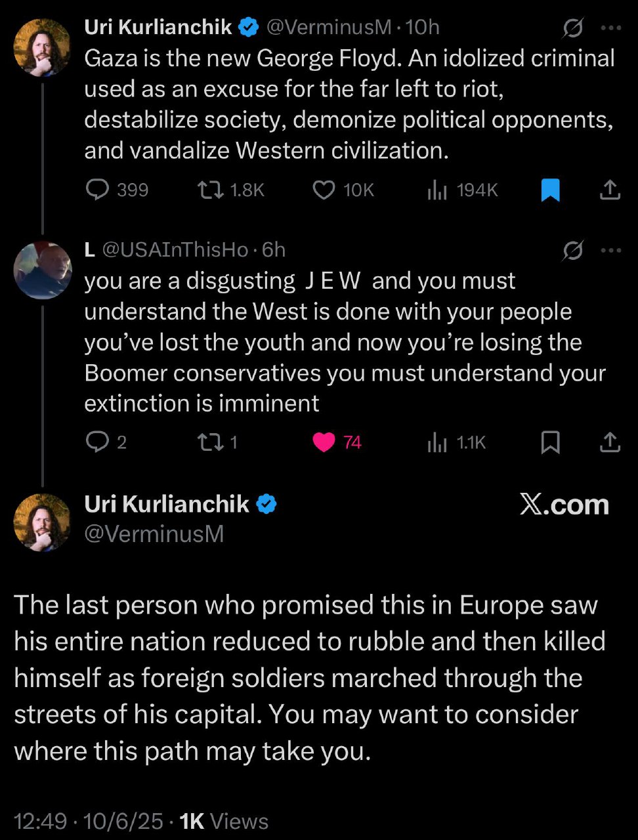The image size is (638, 840).
Task: View analytics showing 194K views
Action: point(436,190)
